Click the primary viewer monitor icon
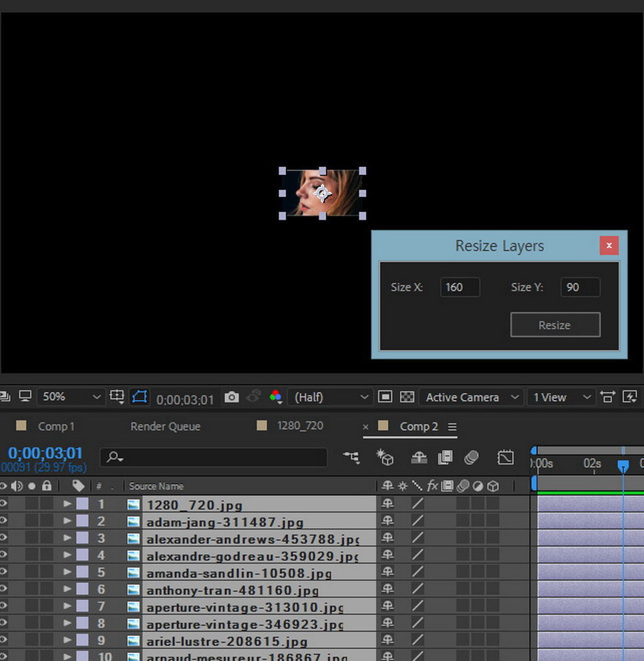Screen dimensions: 644x661 [x=25, y=396]
